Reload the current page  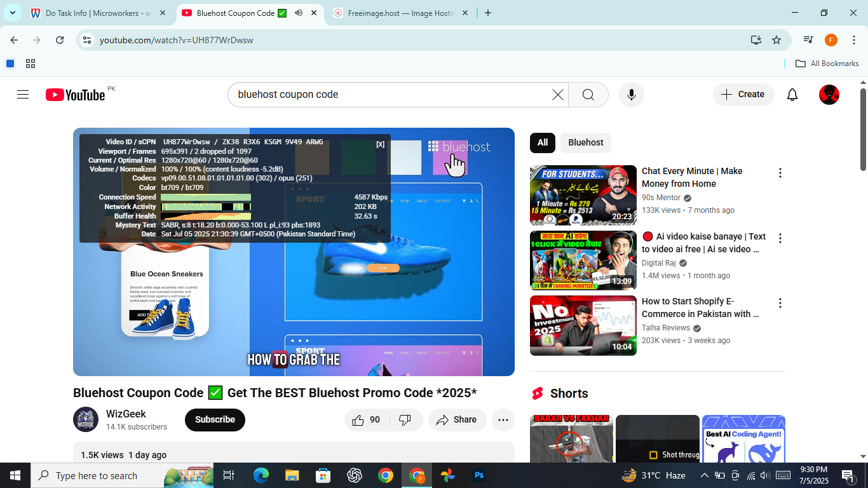point(60,40)
